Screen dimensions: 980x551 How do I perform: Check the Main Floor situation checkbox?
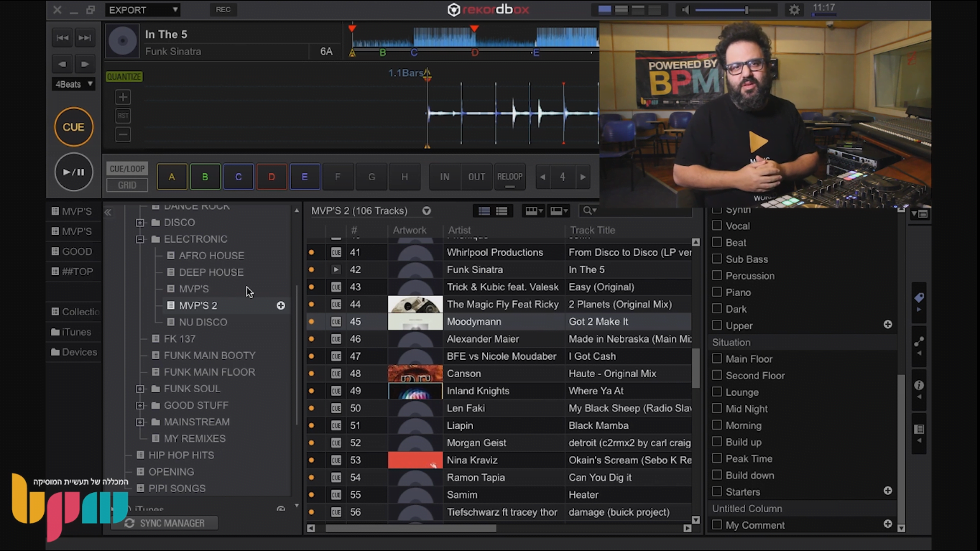point(716,359)
